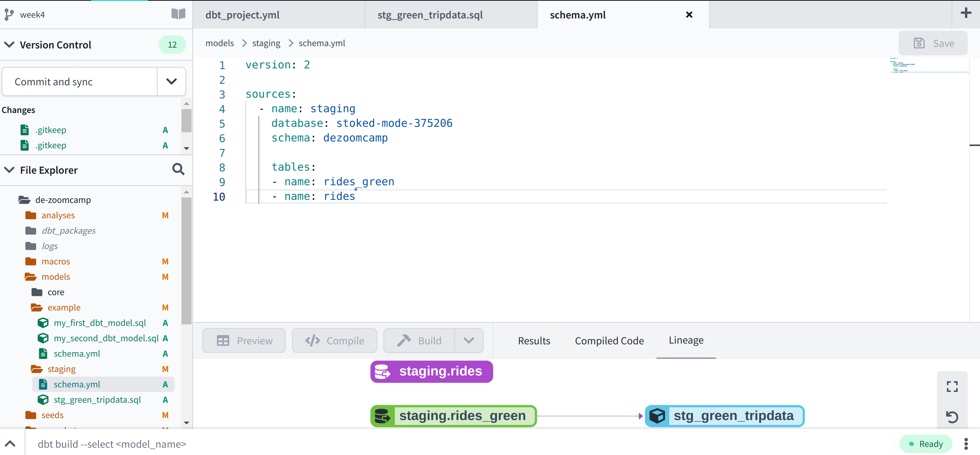The image size is (980, 455).
Task: Click the models breadcrumb
Action: 220,43
